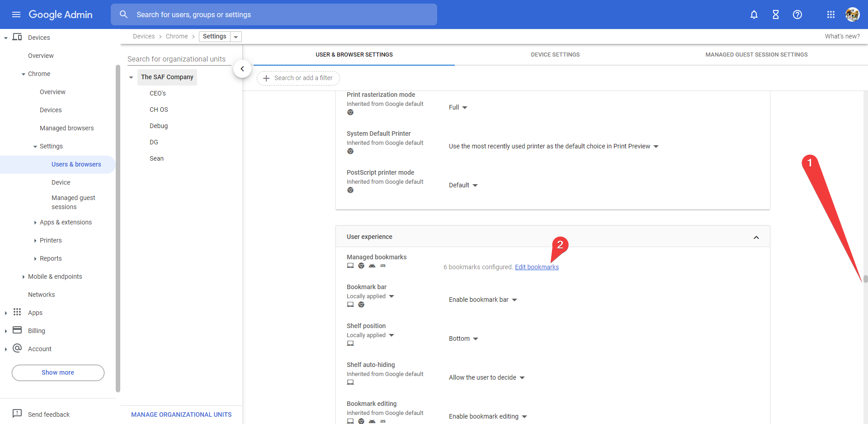Select Managed guest sessions in sidebar
Viewport: 868px width, 424px height.
pos(73,202)
